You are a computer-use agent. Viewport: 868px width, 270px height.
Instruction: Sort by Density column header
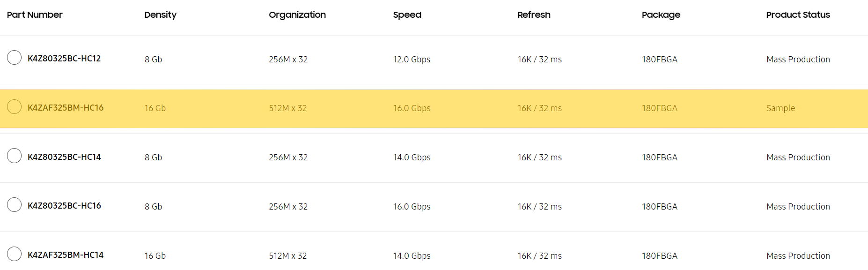pos(160,15)
